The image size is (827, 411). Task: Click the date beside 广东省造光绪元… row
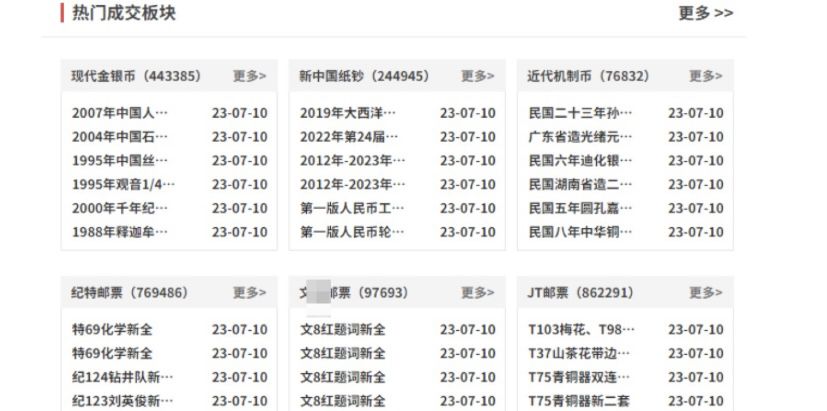(696, 137)
